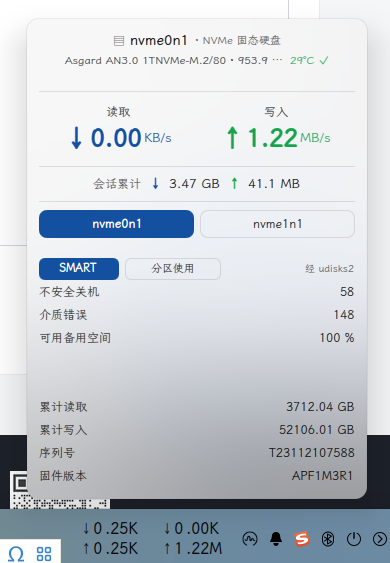The image size is (390, 563).
Task: Click the Sogou input method tray icon
Action: (x=302, y=539)
